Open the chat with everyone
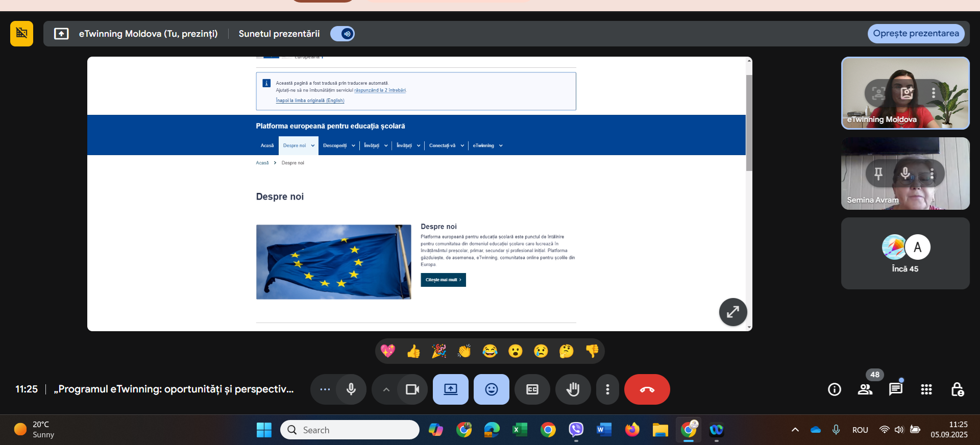980x445 pixels. pos(896,389)
